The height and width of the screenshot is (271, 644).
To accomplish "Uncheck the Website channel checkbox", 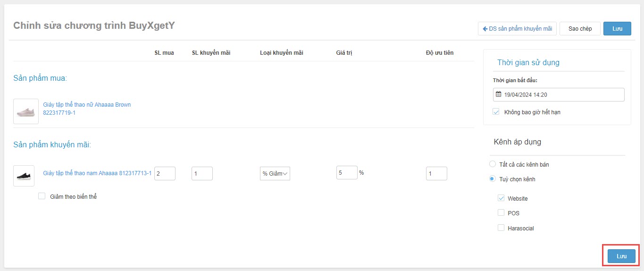I will [501, 198].
